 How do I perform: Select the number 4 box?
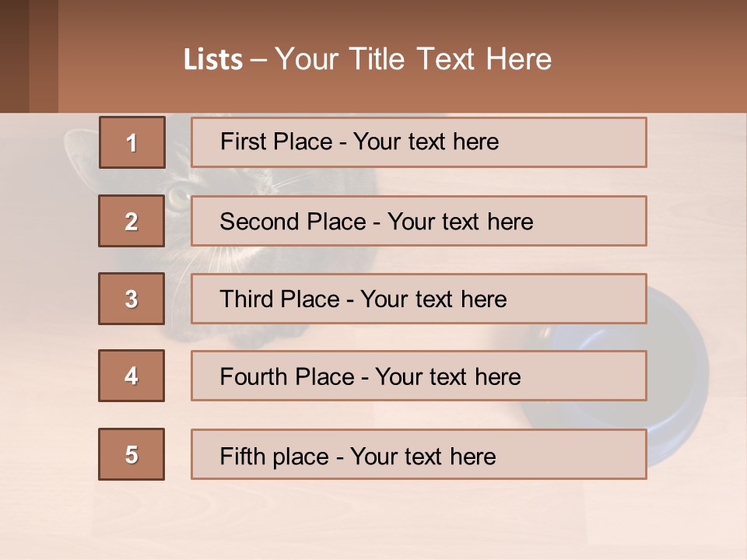[x=132, y=376]
